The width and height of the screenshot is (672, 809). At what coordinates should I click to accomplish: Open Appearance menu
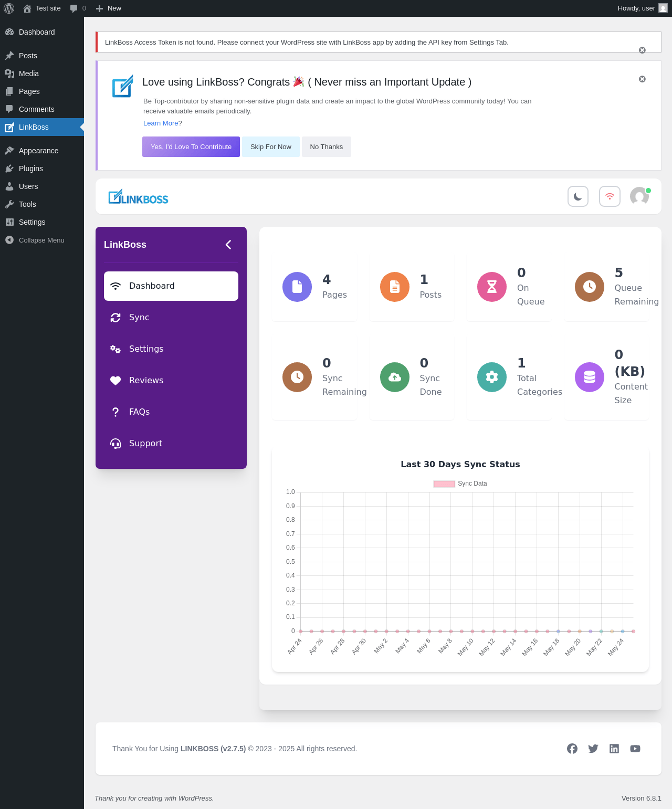pos(42,151)
